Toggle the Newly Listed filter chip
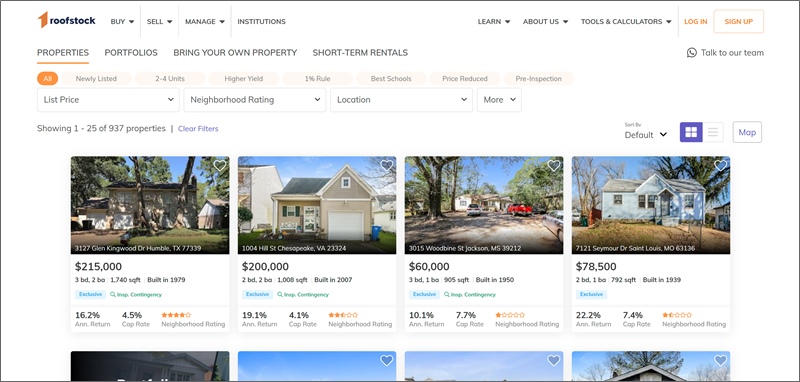Image resolution: width=800 pixels, height=382 pixels. pos(96,79)
